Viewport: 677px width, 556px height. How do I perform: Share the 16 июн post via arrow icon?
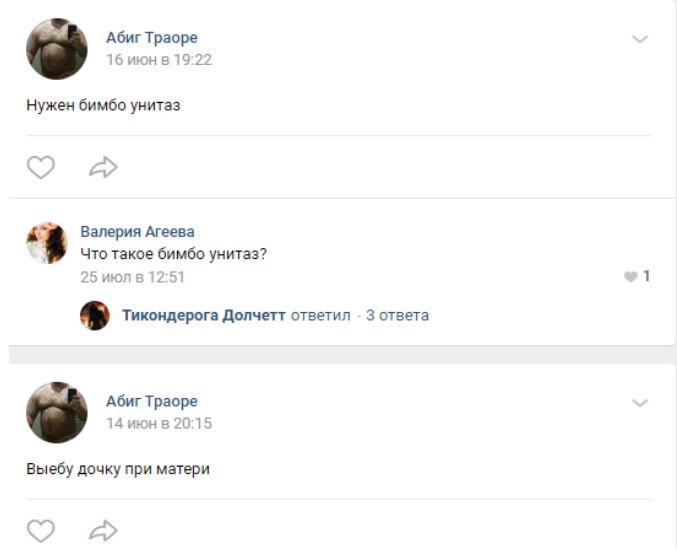click(x=103, y=167)
